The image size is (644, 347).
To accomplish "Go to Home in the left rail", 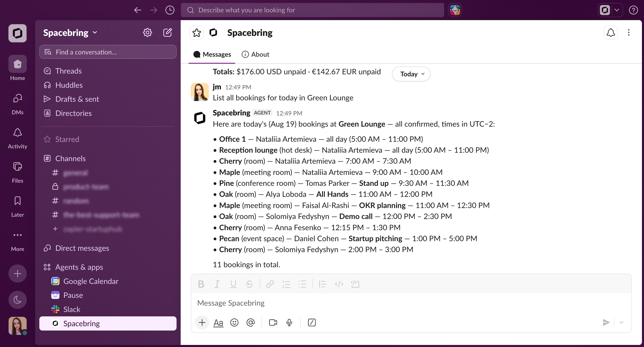I will pos(18,68).
